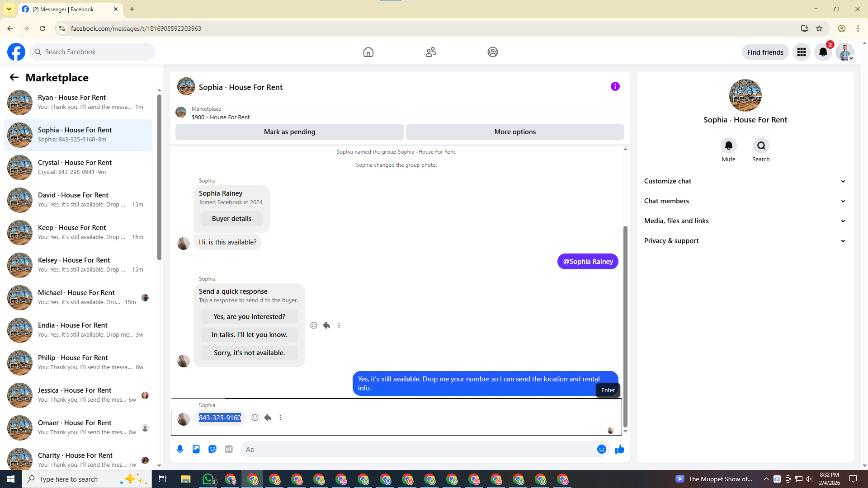
Task: Send a thumbs up like
Action: (x=619, y=449)
